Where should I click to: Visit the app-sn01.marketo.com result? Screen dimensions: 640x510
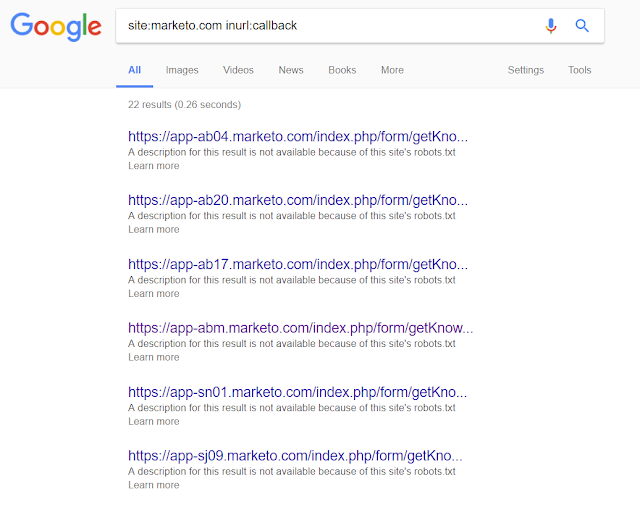coord(298,393)
